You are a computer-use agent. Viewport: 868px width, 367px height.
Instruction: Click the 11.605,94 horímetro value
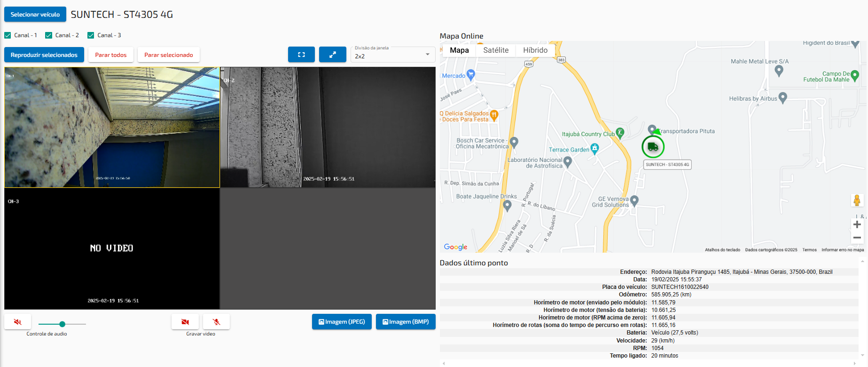[x=663, y=318]
